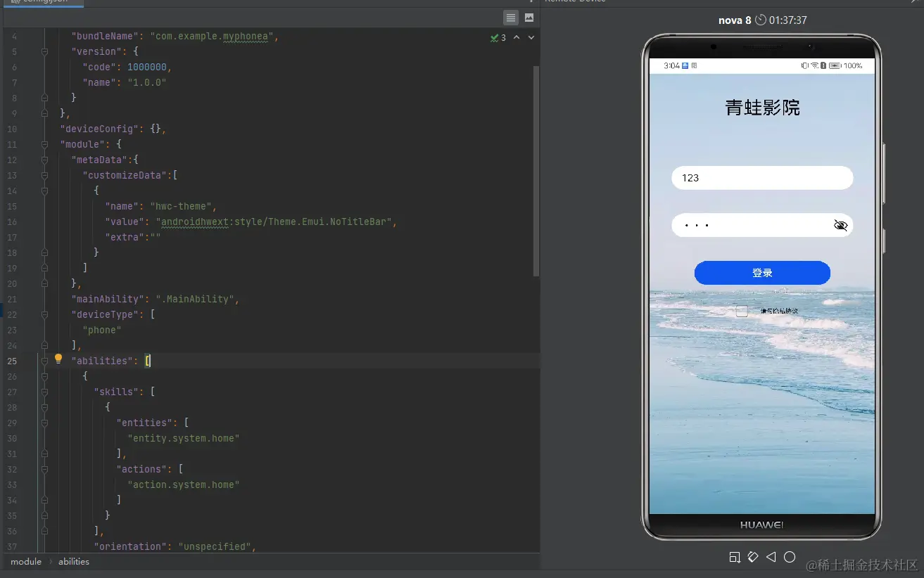
Task: Collapse the "module" block fold marker
Action: pyautogui.click(x=44, y=144)
